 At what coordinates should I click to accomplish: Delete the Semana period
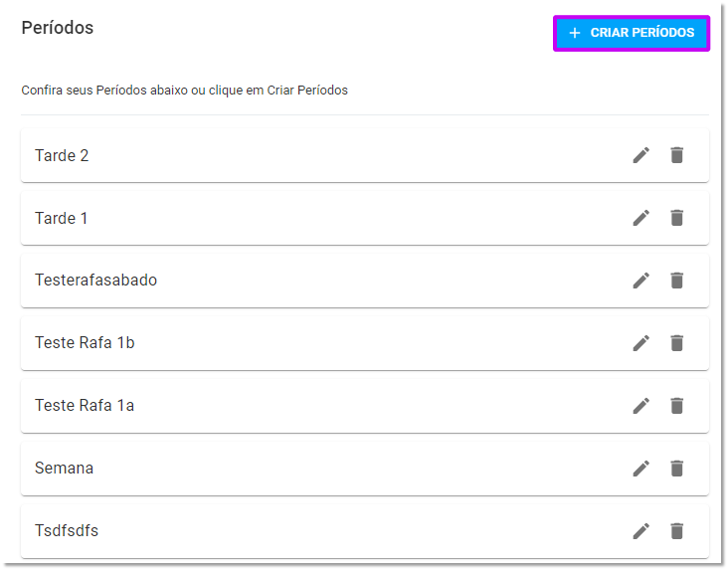click(677, 469)
